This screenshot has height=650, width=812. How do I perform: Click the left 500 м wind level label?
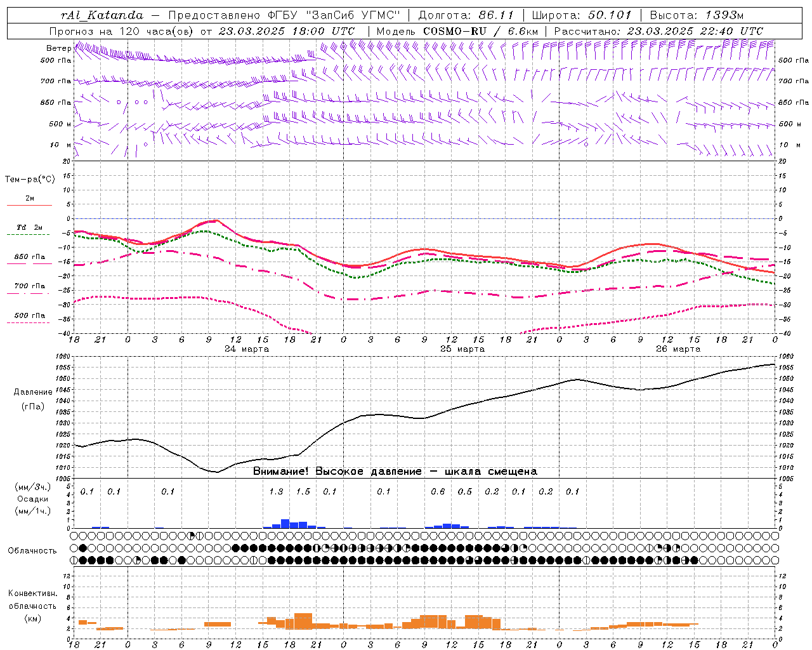coord(60,124)
